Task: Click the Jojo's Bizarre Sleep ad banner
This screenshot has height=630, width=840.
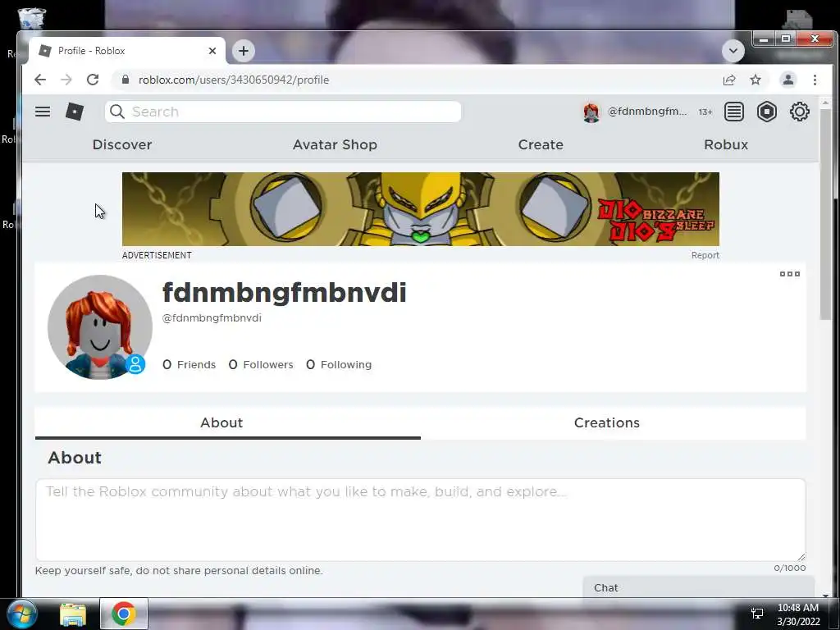Action: point(421,209)
